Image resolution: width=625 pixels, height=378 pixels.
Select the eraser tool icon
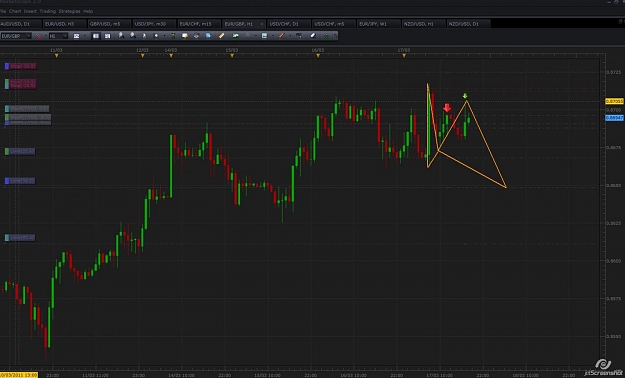tap(313, 36)
